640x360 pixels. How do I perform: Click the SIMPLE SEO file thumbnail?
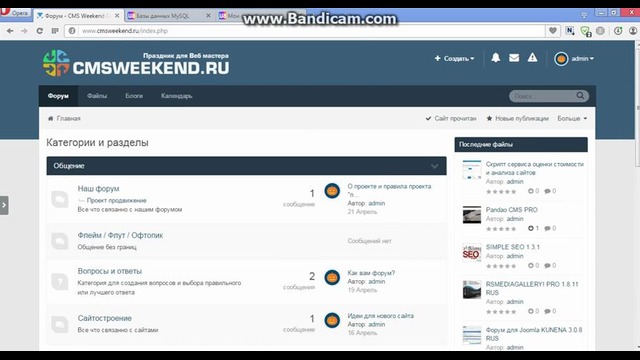[471, 253]
